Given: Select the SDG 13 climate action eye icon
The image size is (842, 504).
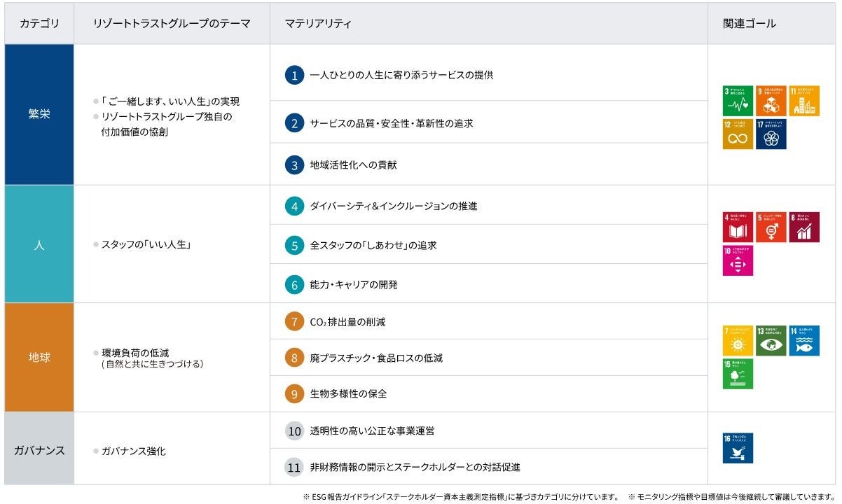Looking at the screenshot, I should (771, 340).
